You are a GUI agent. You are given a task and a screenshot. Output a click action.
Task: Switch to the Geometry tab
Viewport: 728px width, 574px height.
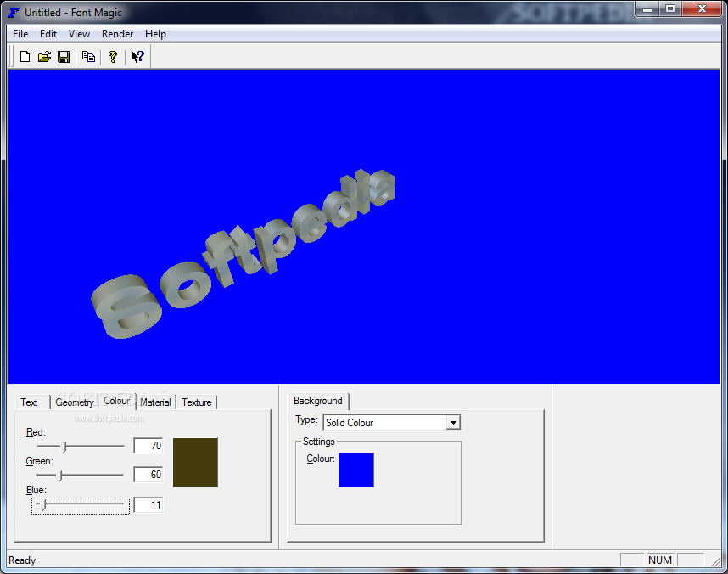[x=75, y=402]
